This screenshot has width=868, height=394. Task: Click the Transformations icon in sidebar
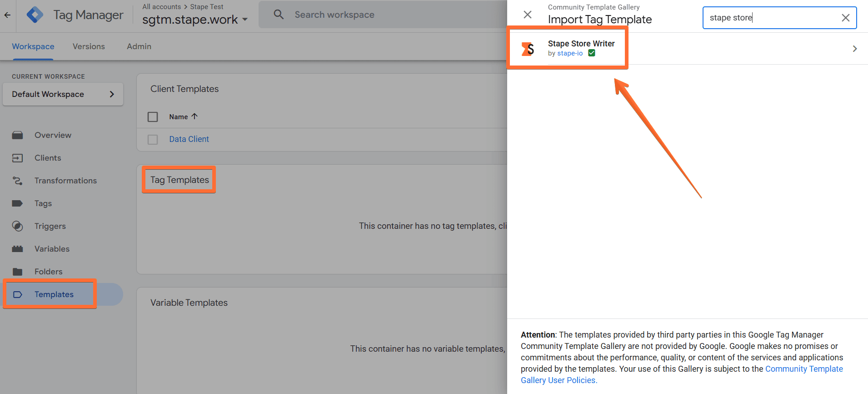tap(18, 181)
